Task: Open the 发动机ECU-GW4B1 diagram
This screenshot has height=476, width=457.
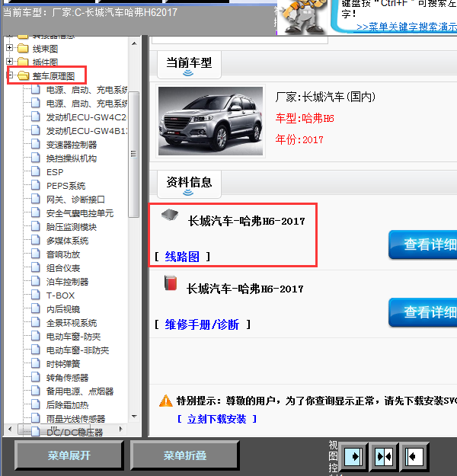Action: (87, 131)
